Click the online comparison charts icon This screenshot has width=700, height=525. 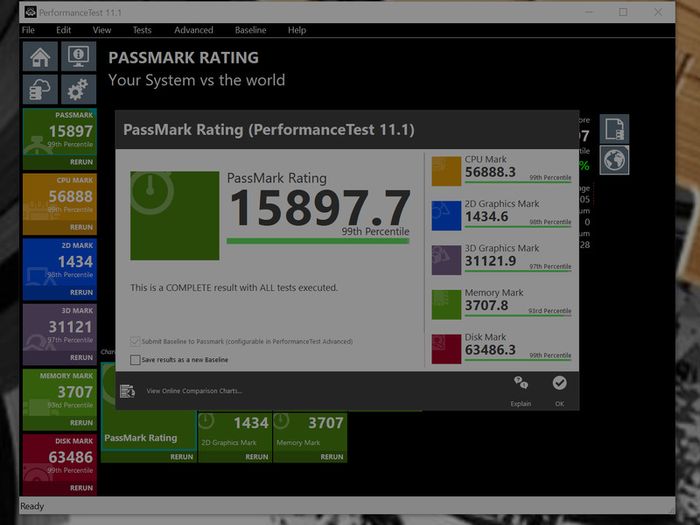click(x=127, y=391)
